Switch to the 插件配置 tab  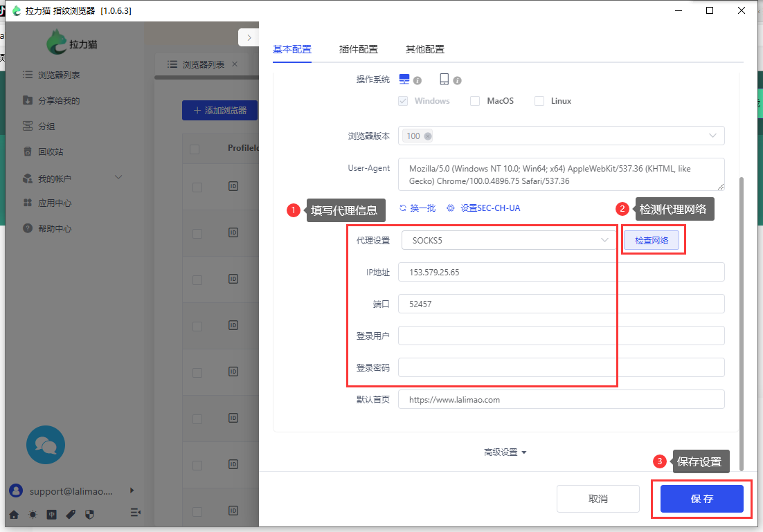[359, 49]
